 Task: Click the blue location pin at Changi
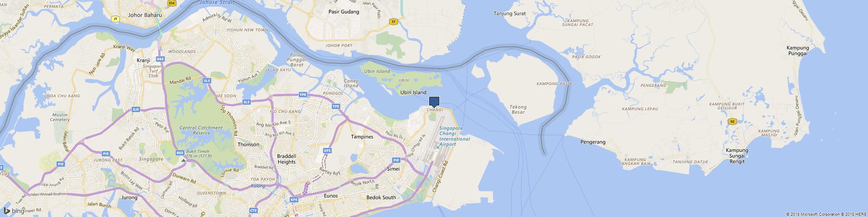pos(434,102)
